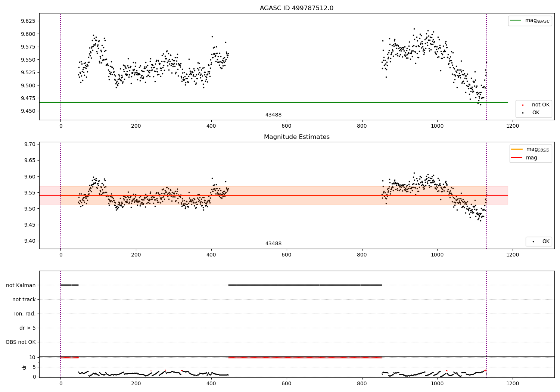The image size is (560, 392).
Task: Click the 'dr > 5' y-axis label
Action: coord(28,328)
